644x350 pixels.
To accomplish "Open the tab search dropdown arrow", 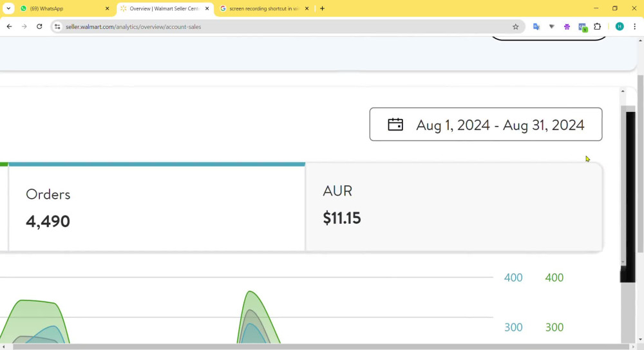I will (x=8, y=8).
